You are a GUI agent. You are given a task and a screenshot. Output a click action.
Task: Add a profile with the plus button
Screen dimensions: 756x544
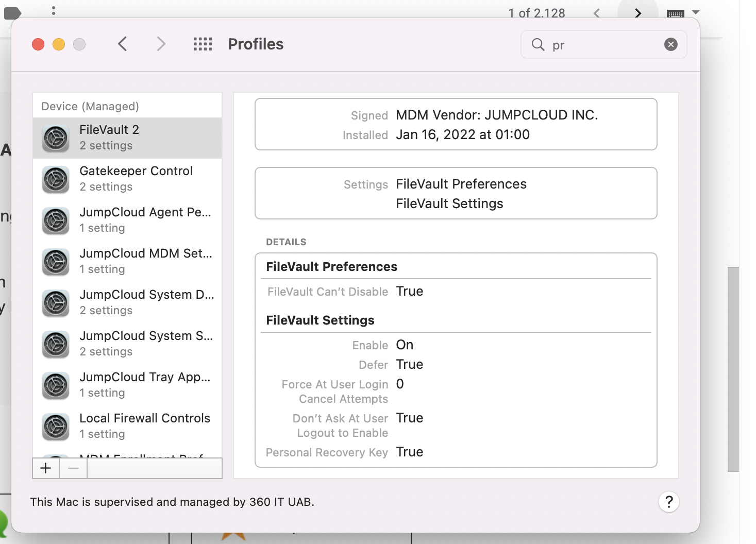pos(46,468)
